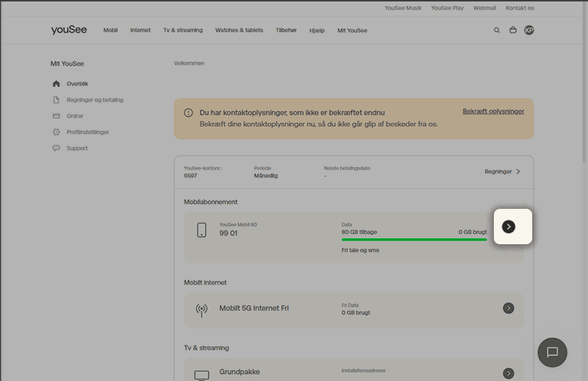
Task: Open the Watches & tablets menu
Action: pos(239,30)
